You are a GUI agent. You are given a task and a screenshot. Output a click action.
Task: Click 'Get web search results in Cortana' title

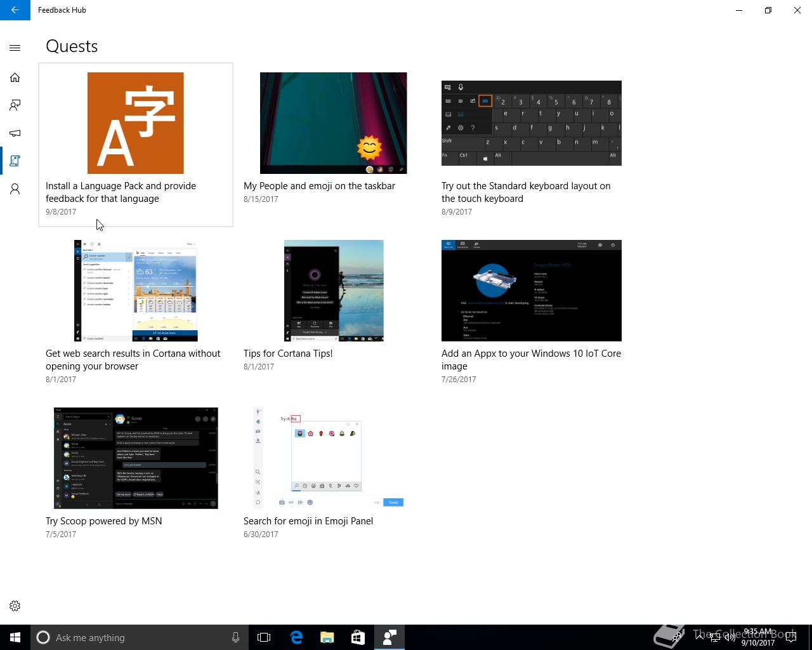[133, 360]
